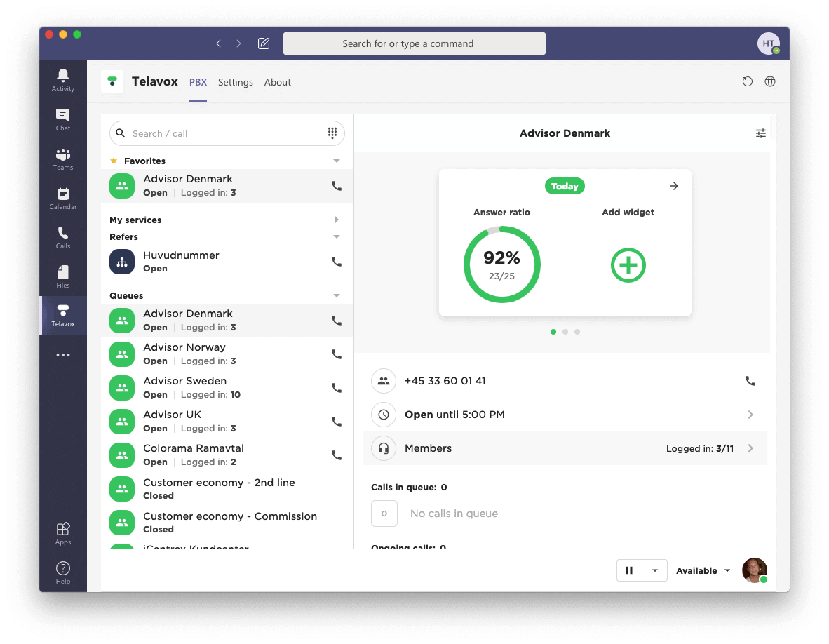This screenshot has width=829, height=644.
Task: Click user photo avatar in bottom bar
Action: point(755,570)
